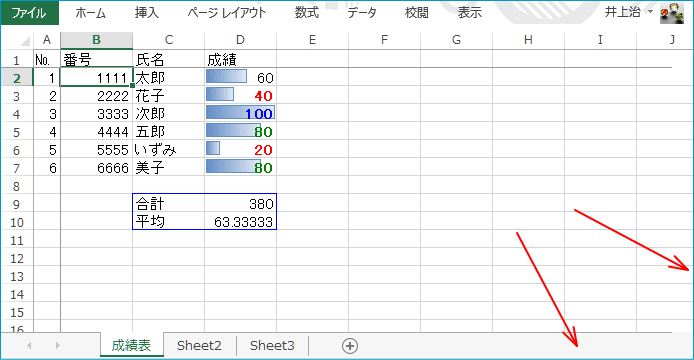This screenshot has width=694, height=360.
Task: Select the cell containing 3333
Action: coord(96,114)
